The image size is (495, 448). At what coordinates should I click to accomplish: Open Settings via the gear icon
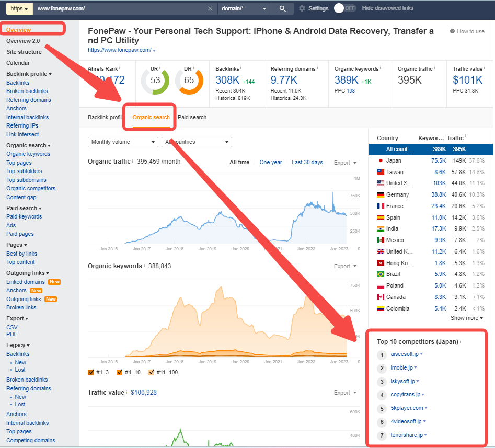(302, 8)
